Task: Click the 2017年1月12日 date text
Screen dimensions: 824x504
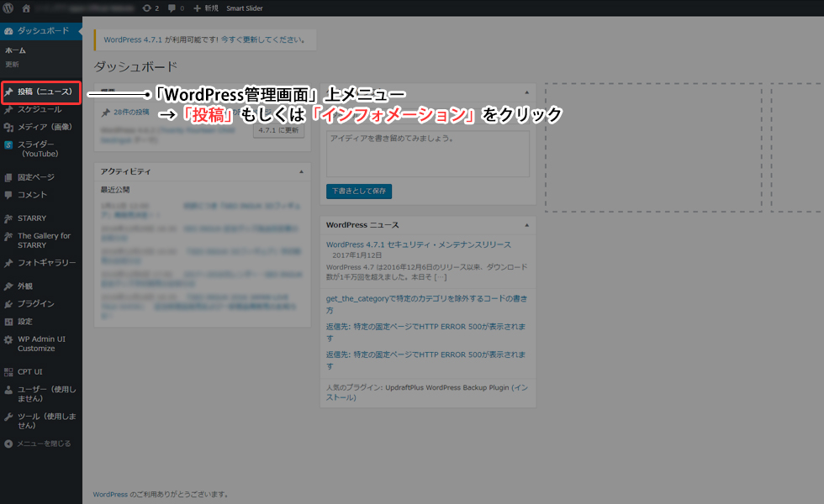Action: [357, 255]
